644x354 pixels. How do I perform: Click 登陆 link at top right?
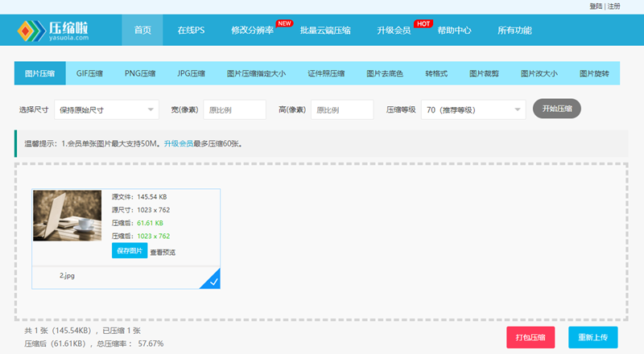coord(596,6)
